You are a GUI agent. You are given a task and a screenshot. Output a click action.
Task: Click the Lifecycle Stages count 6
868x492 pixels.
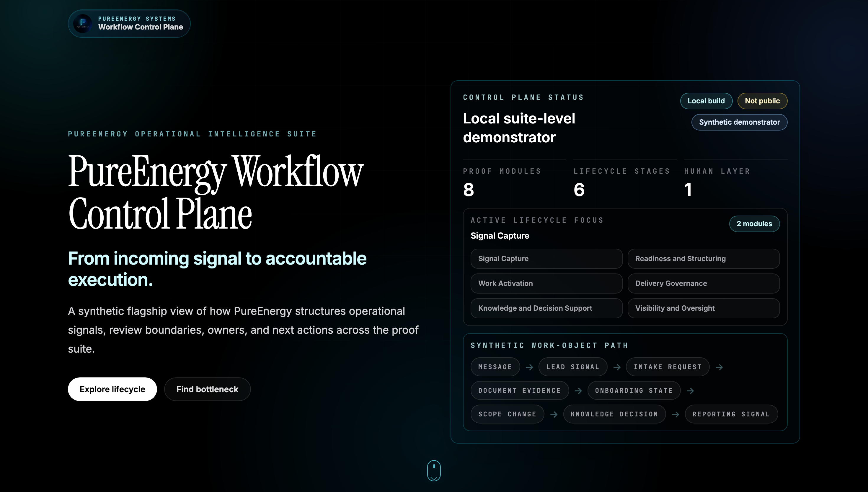tap(579, 189)
